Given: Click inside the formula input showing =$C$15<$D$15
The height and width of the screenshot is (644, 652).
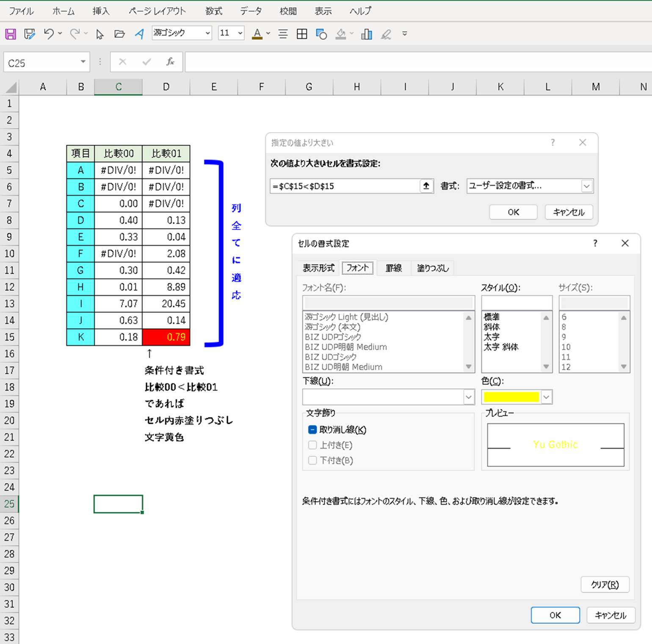Looking at the screenshot, I should click(347, 186).
